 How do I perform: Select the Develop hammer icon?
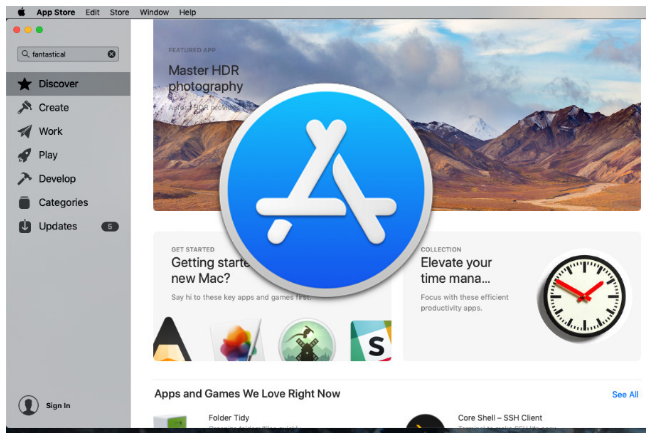[x=25, y=179]
